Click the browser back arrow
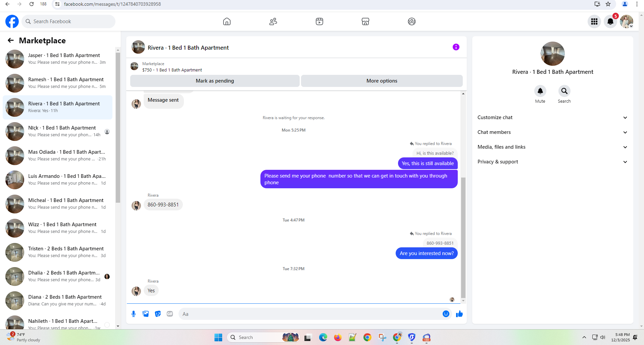 pyautogui.click(x=7, y=4)
